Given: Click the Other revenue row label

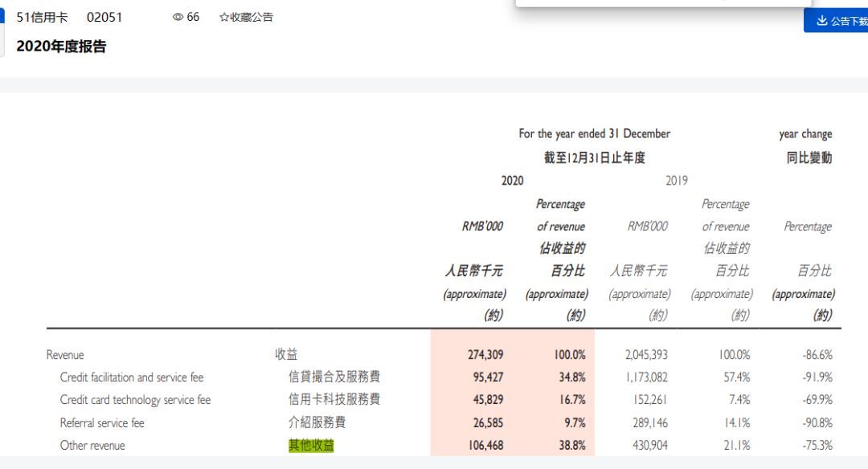Looking at the screenshot, I should click(x=92, y=445).
